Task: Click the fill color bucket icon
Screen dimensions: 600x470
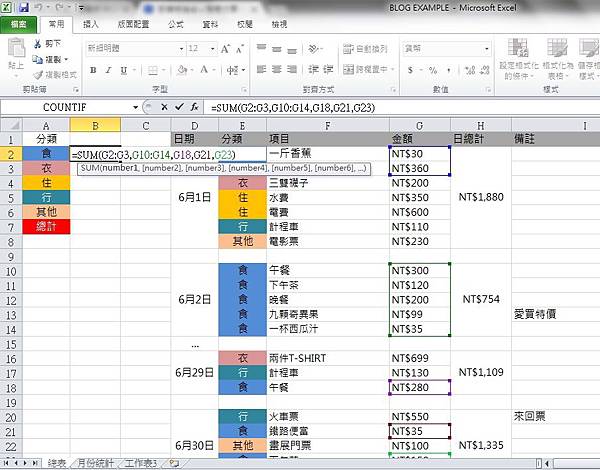Action: (x=182, y=70)
